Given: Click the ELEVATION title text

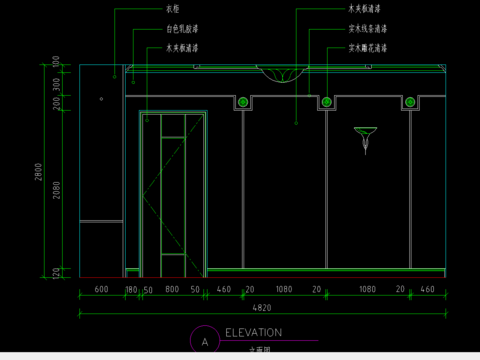Looking at the screenshot, I should tap(253, 333).
